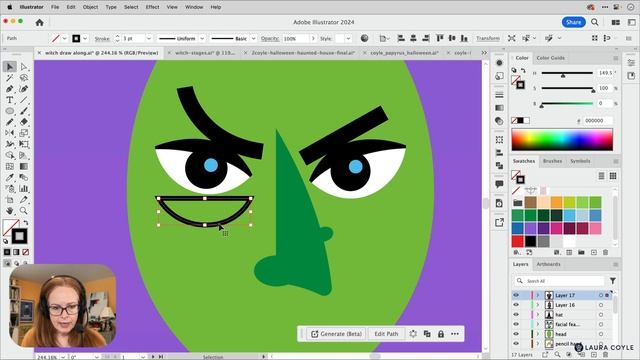This screenshot has width=640, height=360.
Task: Select the Hand tool
Action: point(10,211)
